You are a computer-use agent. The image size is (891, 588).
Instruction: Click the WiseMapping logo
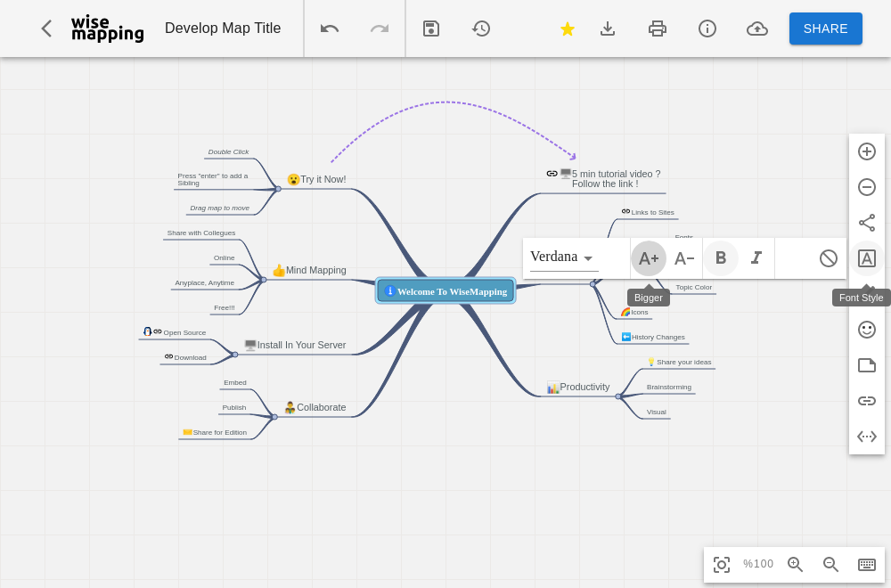tap(108, 29)
